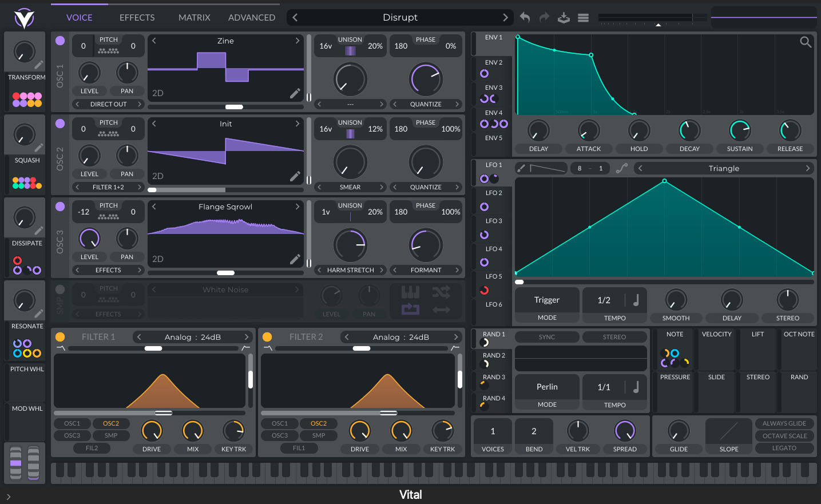Select the next OSC 1 Direct Out destination
The image size is (821, 504).
pyautogui.click(x=139, y=104)
